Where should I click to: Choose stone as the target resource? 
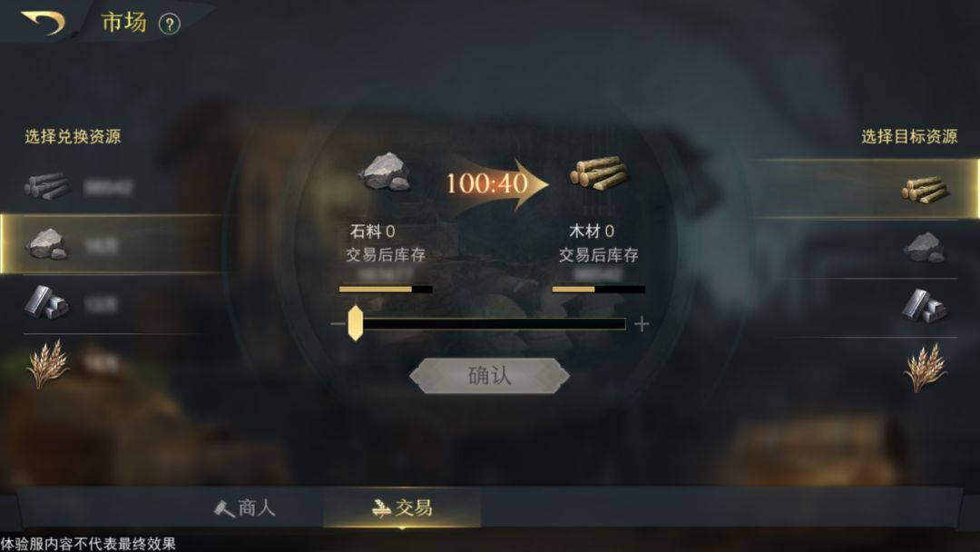pyautogui.click(x=866, y=248)
